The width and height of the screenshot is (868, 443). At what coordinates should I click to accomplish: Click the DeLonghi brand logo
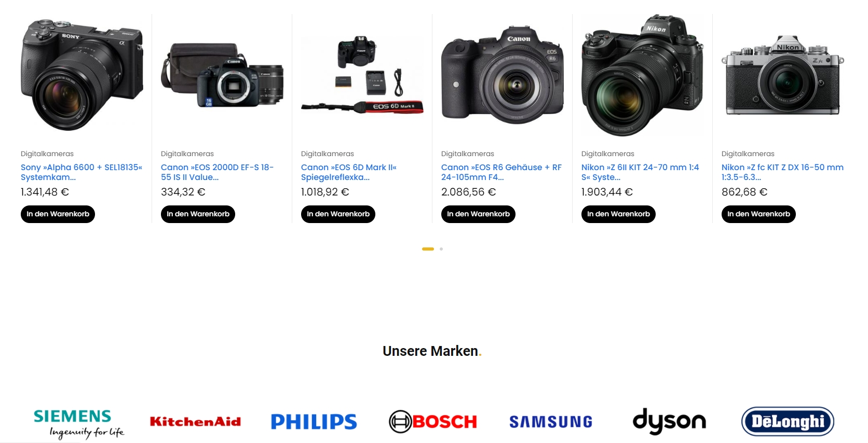point(788,421)
